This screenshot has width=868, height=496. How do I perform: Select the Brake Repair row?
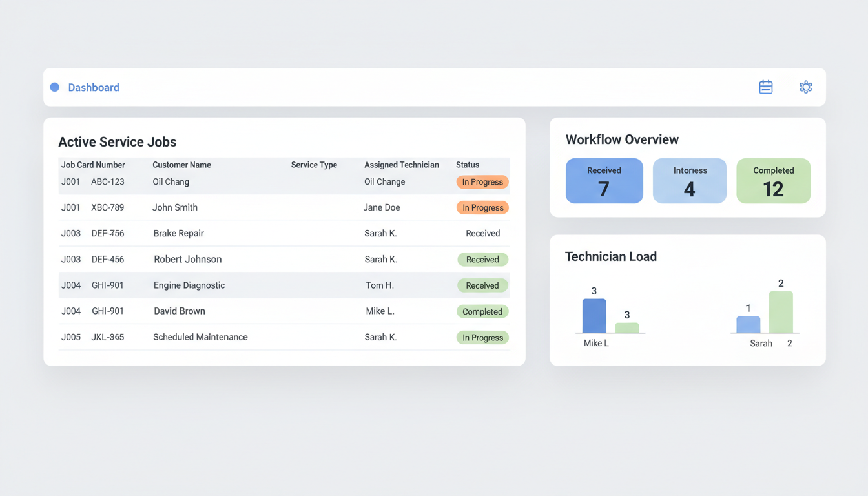point(258,233)
